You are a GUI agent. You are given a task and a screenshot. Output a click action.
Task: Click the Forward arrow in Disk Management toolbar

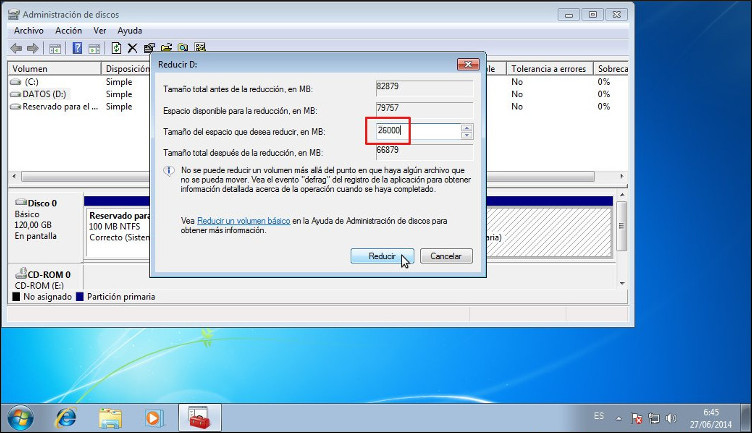point(33,48)
